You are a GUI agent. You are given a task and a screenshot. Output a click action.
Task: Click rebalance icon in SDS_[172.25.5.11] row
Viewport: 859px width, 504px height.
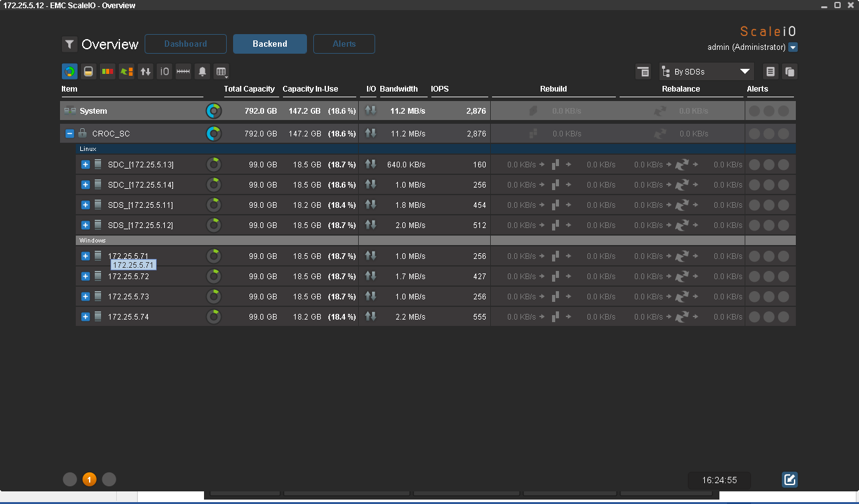pos(682,205)
